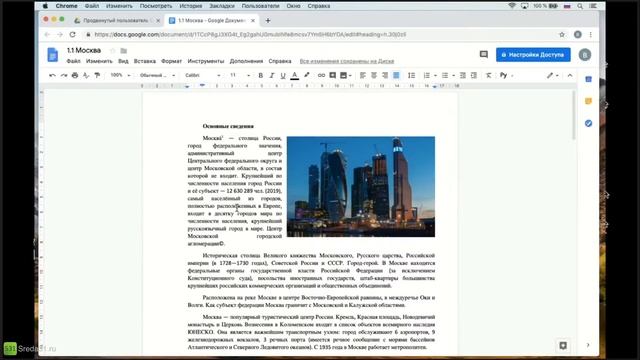Image resolution: width=640 pixels, height=360 pixels.
Task: Center align the text
Action: coord(373,76)
